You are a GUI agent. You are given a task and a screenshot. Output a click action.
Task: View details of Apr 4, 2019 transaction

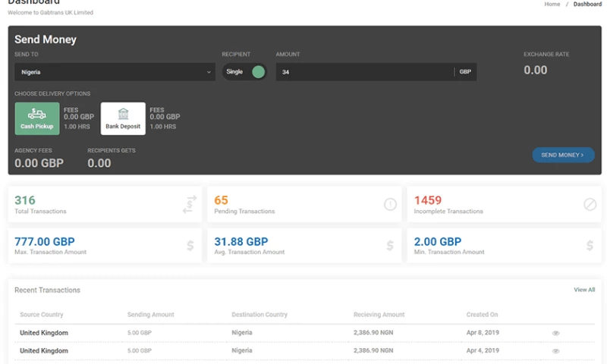pyautogui.click(x=555, y=351)
